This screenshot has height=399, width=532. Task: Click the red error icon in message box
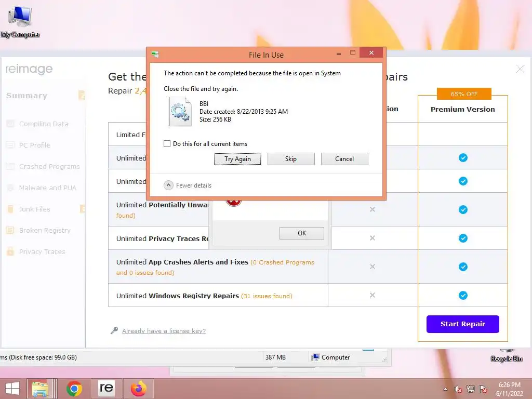(233, 202)
